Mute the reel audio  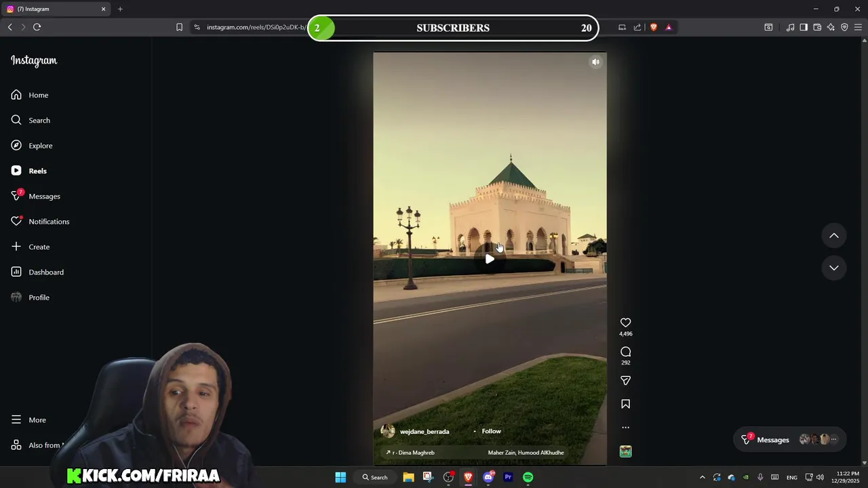point(595,62)
